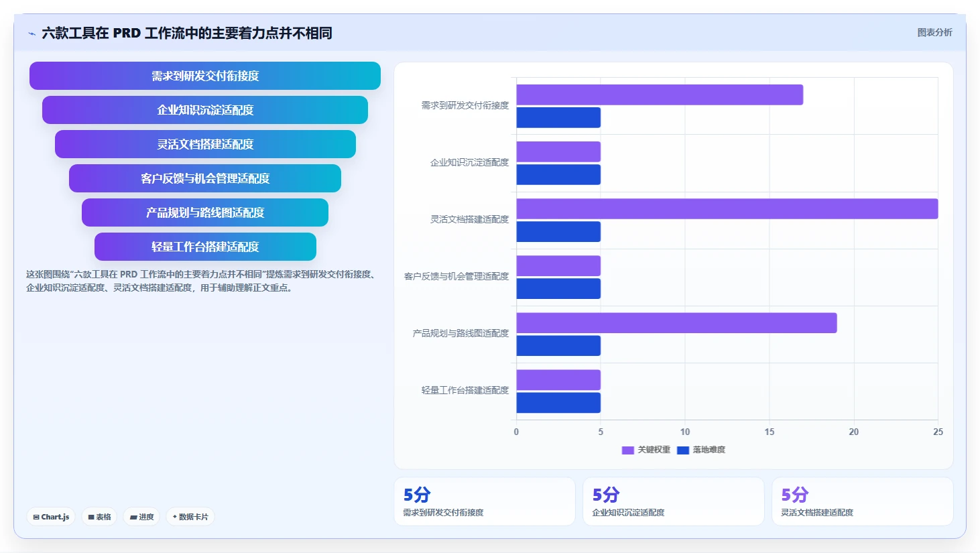Click the 轻量工作台搭建适配度 axis label
Image resolution: width=980 pixels, height=553 pixels.
coord(465,390)
